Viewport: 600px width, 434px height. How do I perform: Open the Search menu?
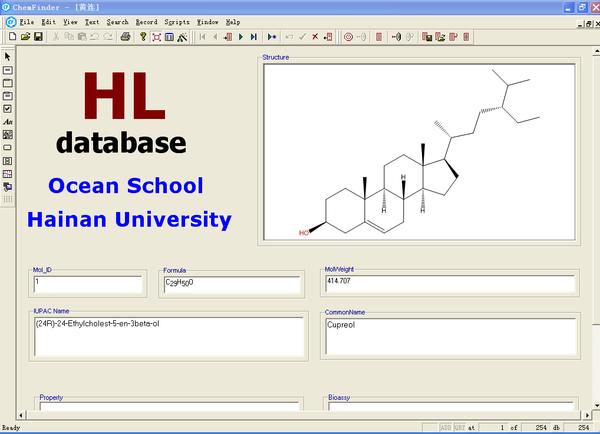coord(117,22)
